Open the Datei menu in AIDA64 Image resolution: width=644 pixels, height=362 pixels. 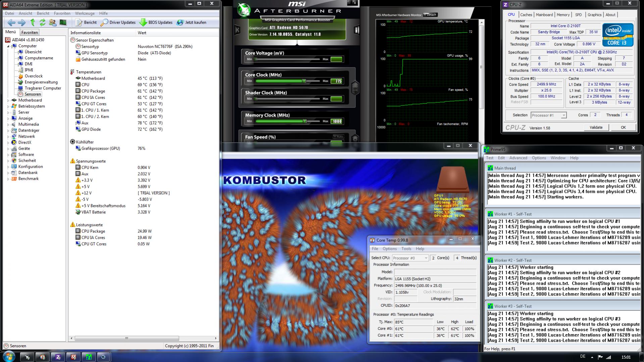point(10,13)
